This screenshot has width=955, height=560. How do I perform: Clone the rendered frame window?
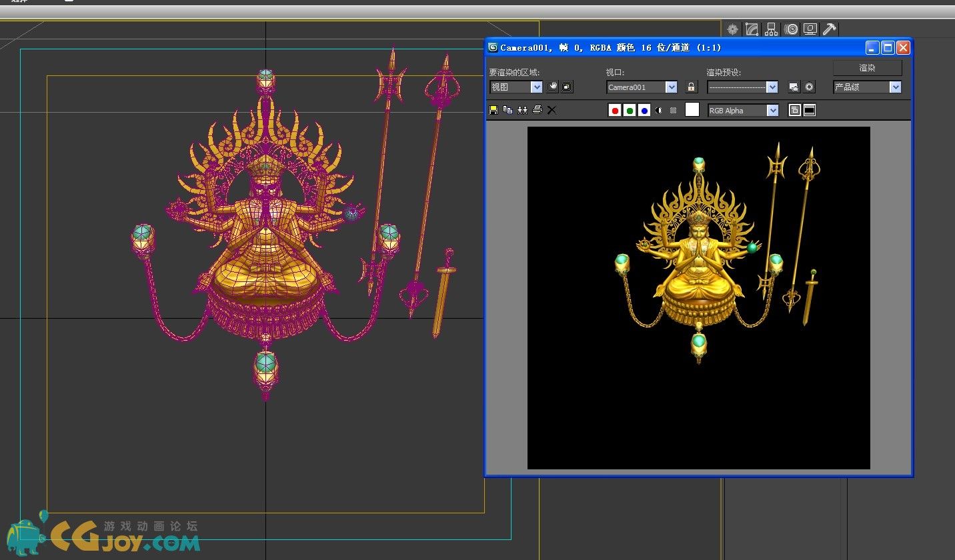tap(522, 110)
